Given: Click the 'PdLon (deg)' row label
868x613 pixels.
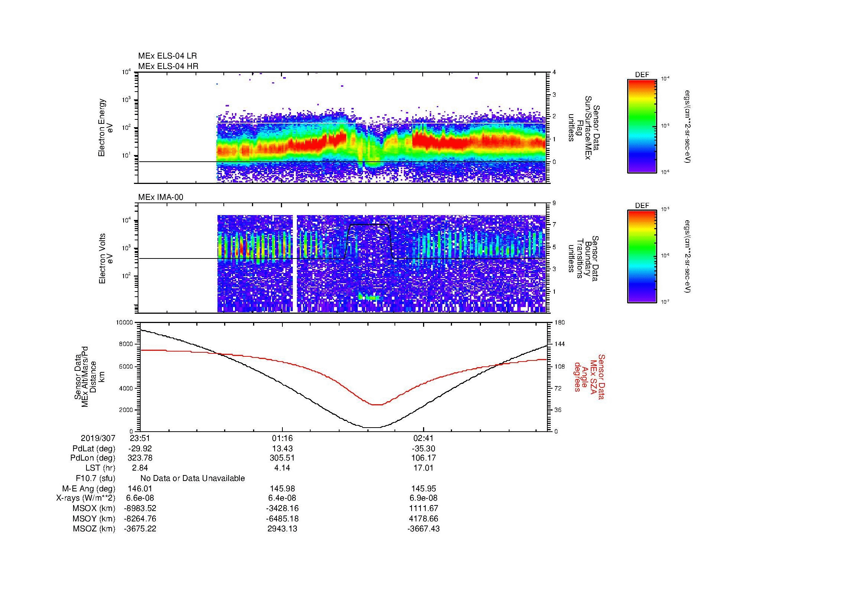Looking at the screenshot, I should point(94,458).
